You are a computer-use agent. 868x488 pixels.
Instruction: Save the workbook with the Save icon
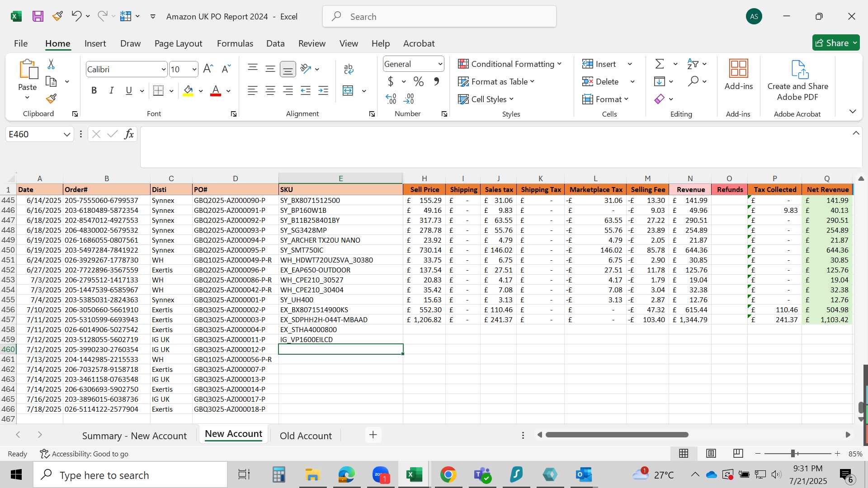[38, 16]
